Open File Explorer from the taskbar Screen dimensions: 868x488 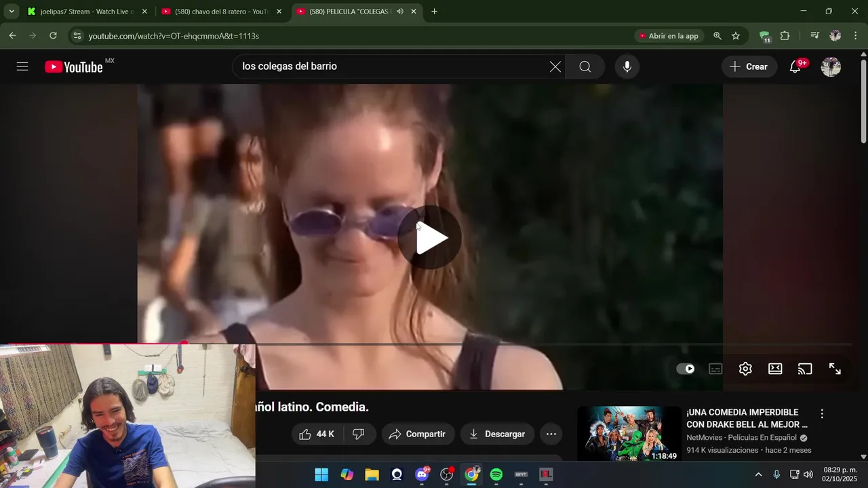coord(372,474)
